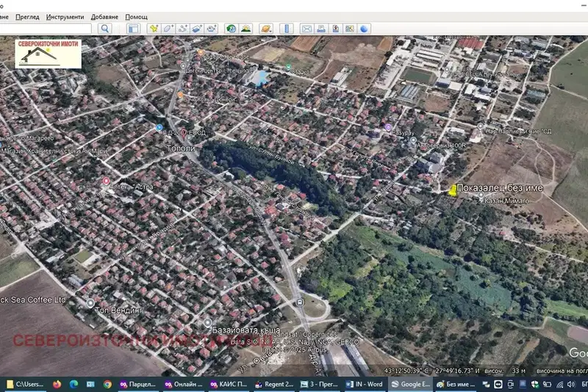Open the Инструменти menu
Screen dimensions: 588x392
tap(65, 17)
